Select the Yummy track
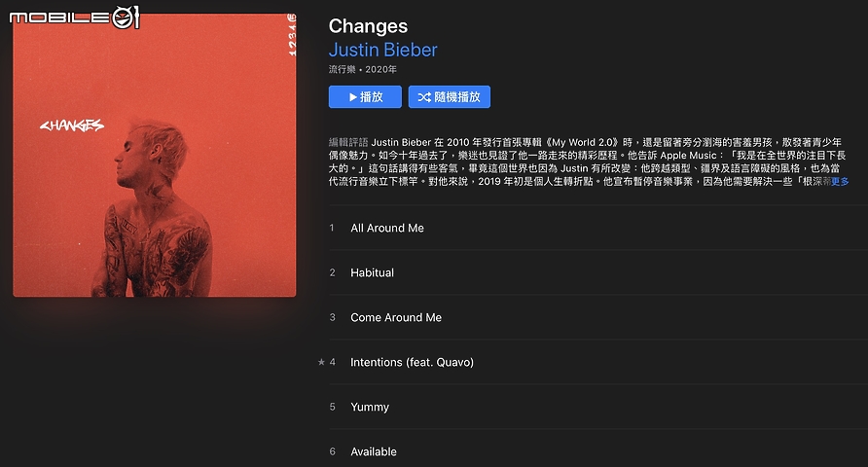The height and width of the screenshot is (467, 868). pos(597,408)
